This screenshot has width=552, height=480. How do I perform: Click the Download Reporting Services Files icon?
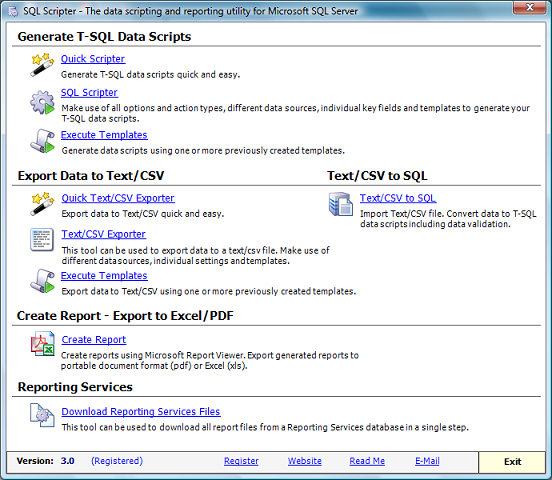pyautogui.click(x=42, y=415)
